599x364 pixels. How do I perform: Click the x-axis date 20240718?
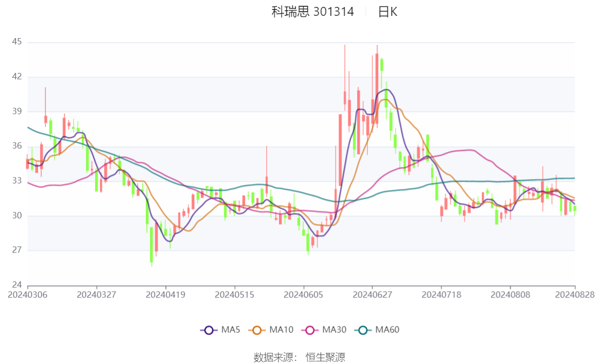tap(441, 295)
